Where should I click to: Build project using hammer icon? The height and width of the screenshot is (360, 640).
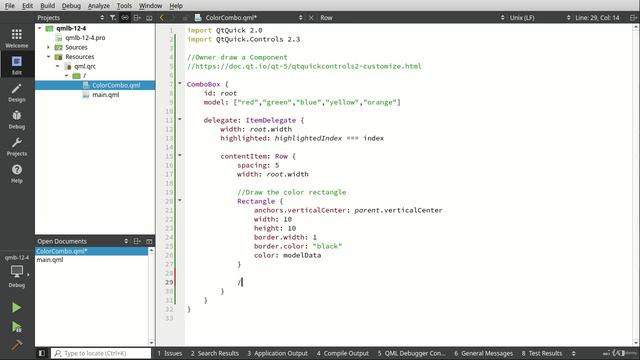[16, 345]
